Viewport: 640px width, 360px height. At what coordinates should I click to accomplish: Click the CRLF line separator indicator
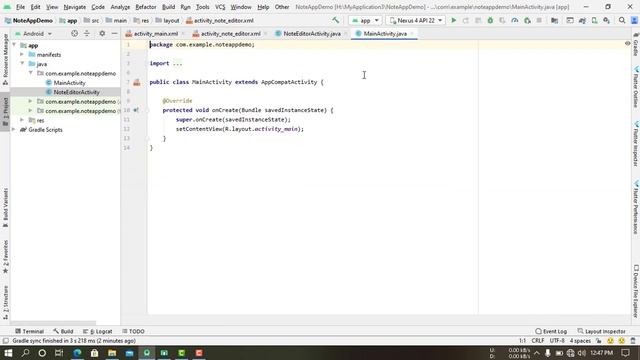pos(538,341)
